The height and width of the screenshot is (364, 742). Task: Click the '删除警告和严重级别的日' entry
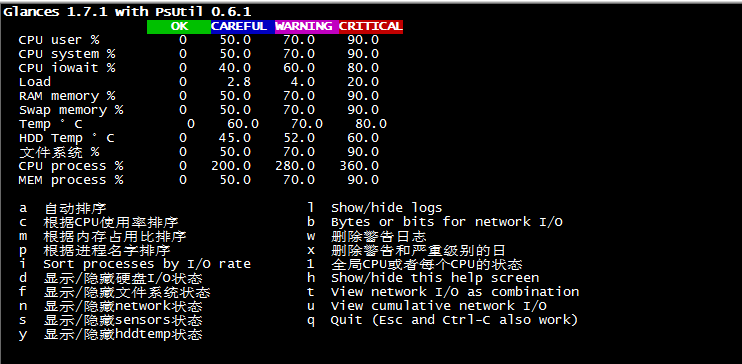click(418, 250)
